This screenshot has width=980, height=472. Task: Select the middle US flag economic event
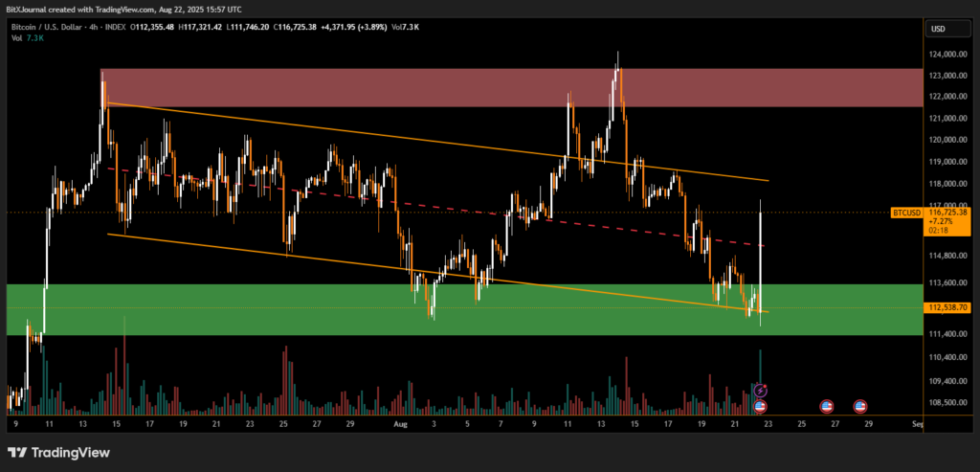click(x=827, y=406)
